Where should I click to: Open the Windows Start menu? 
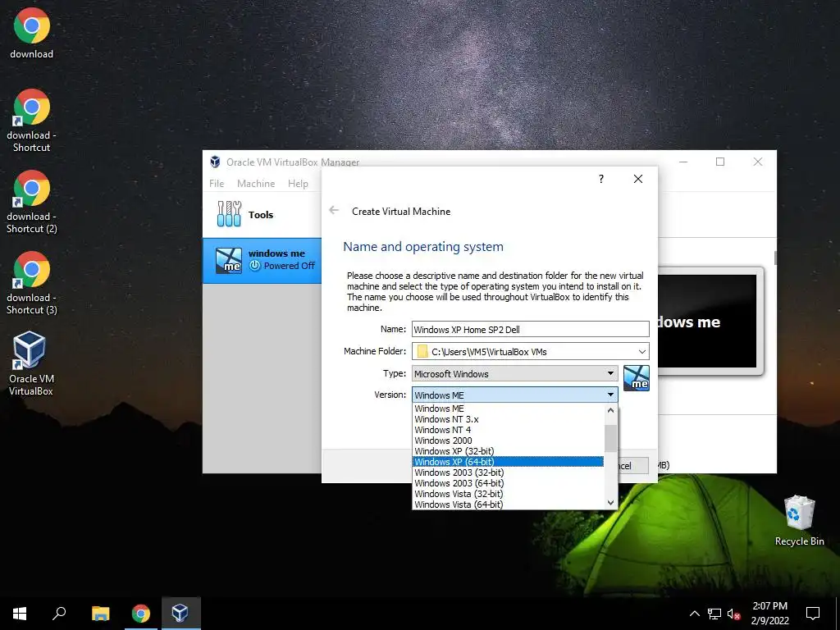point(20,614)
